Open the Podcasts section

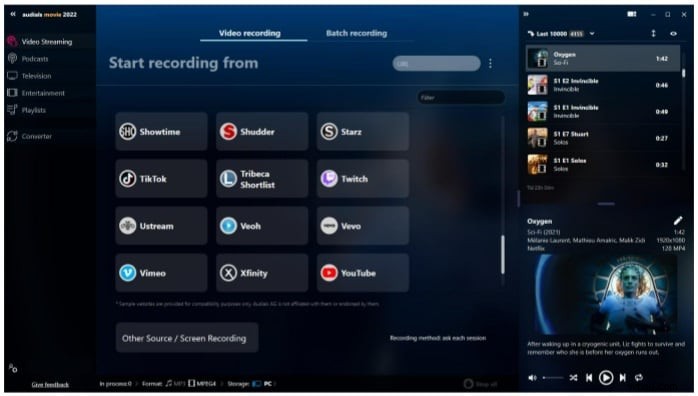[35, 59]
